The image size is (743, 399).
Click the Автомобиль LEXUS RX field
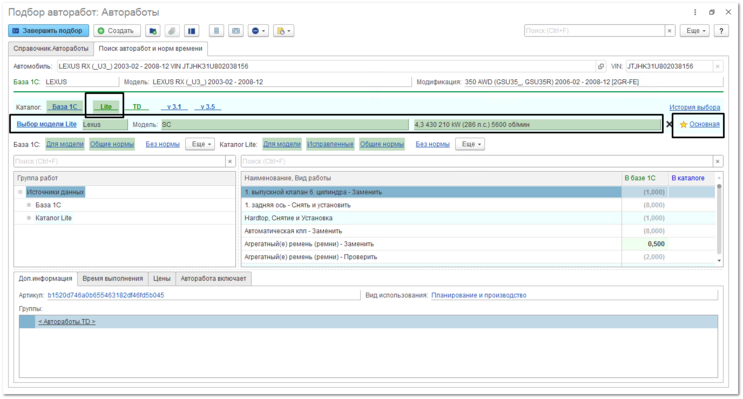[326, 66]
